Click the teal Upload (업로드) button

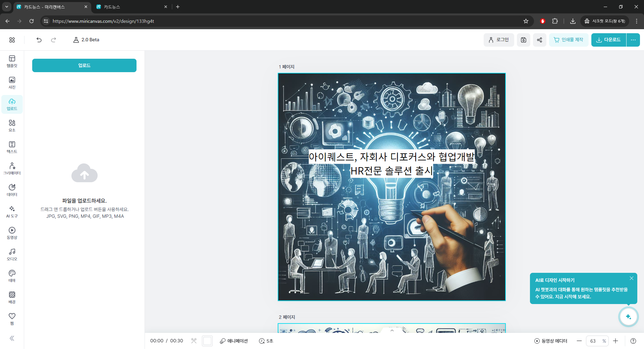pyautogui.click(x=84, y=65)
